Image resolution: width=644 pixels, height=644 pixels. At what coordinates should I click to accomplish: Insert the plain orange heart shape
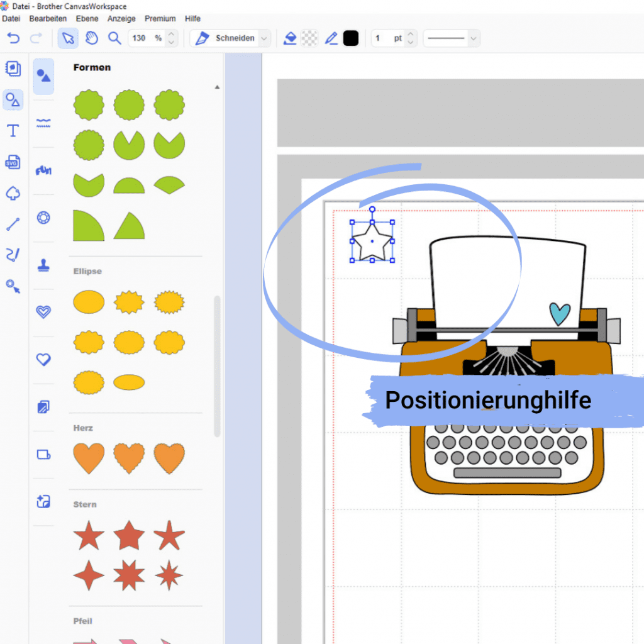click(89, 458)
